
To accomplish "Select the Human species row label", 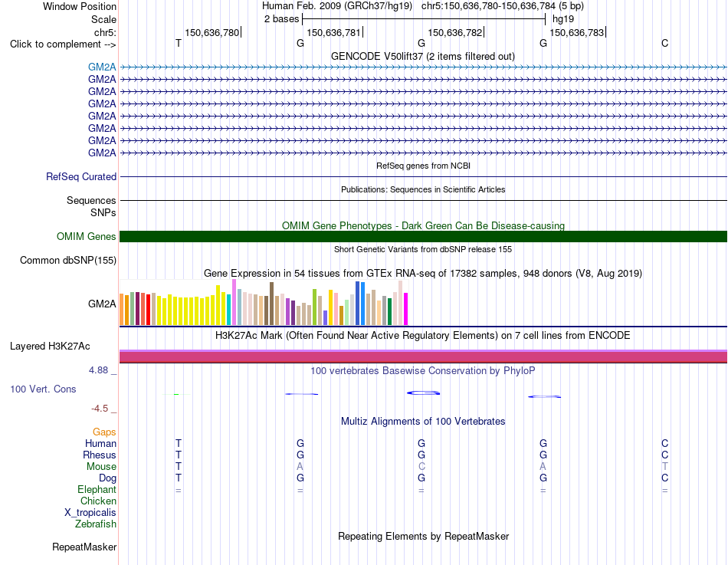I will (x=100, y=443).
